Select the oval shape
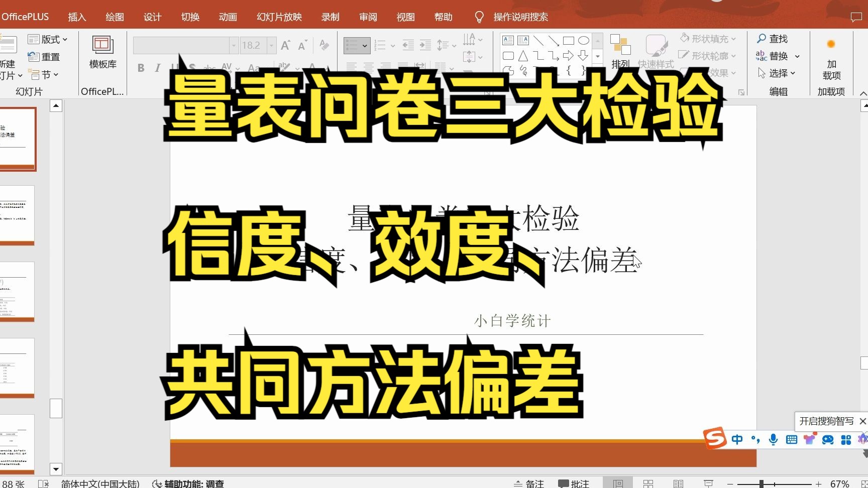868x488 pixels. (x=584, y=41)
